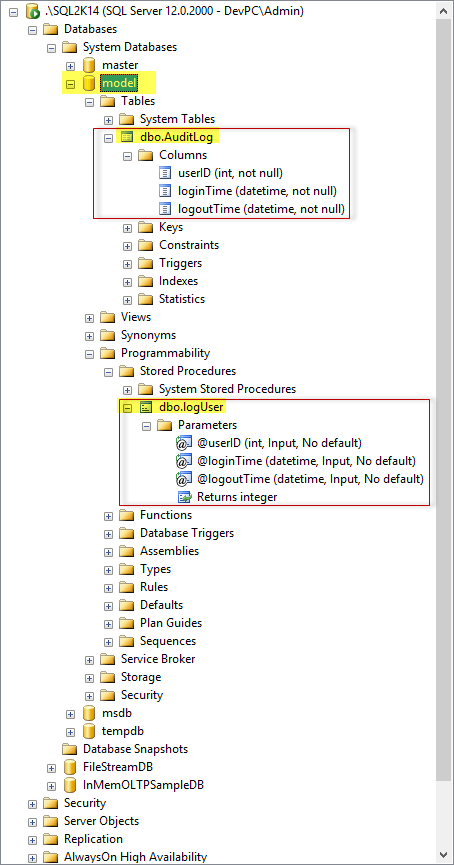Expand the Constraints folder node

tap(128, 245)
